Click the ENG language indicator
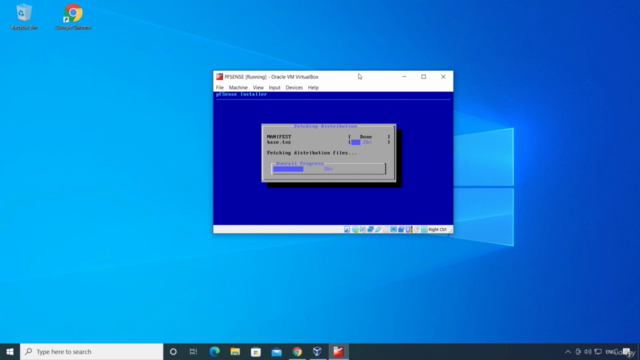This screenshot has width=640, height=360. click(x=611, y=351)
